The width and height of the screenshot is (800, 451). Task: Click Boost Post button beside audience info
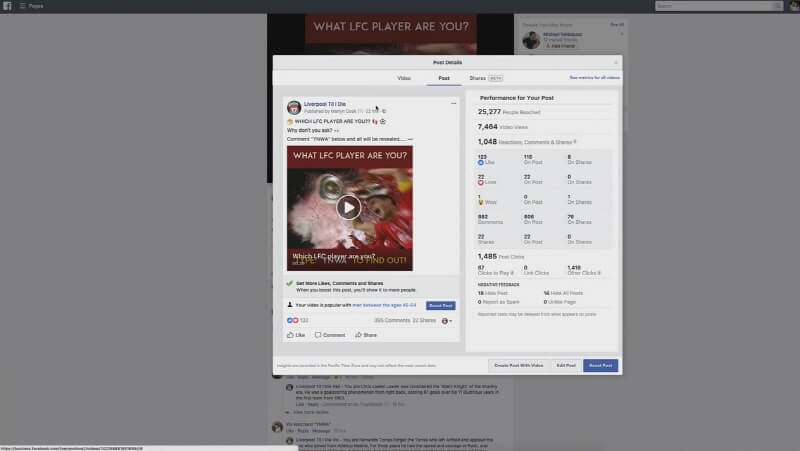[x=441, y=306]
